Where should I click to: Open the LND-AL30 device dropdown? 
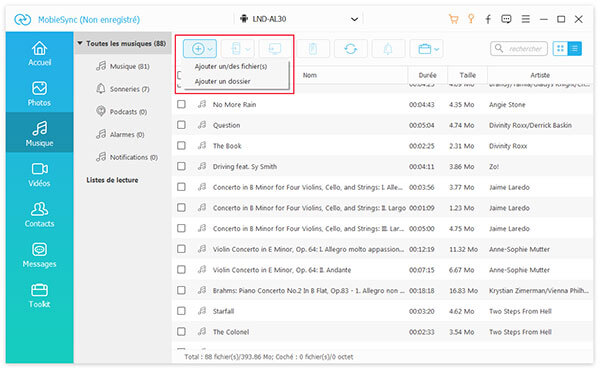tap(354, 19)
